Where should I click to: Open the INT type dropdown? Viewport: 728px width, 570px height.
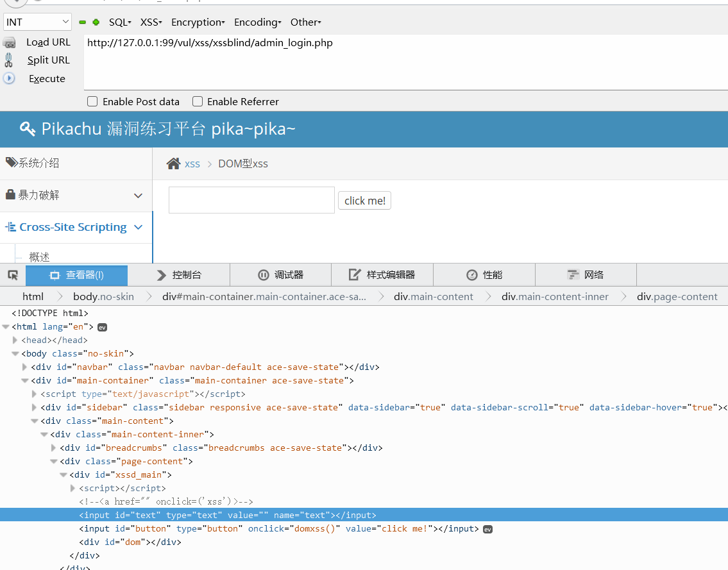38,22
